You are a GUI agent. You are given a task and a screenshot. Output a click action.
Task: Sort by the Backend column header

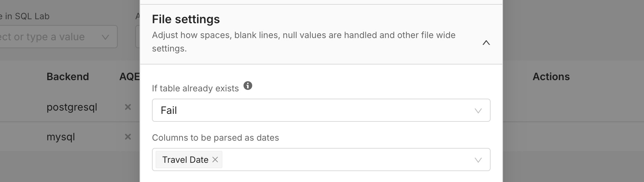pos(68,76)
